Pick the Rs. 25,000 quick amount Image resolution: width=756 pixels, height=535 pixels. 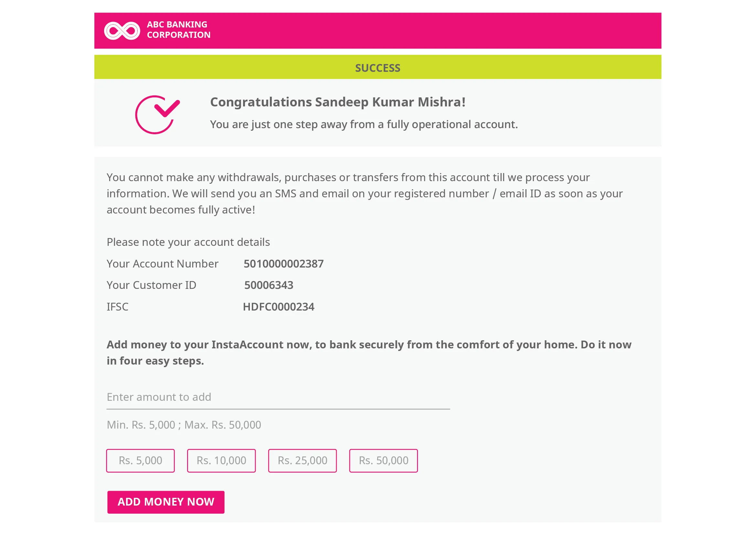(302, 460)
